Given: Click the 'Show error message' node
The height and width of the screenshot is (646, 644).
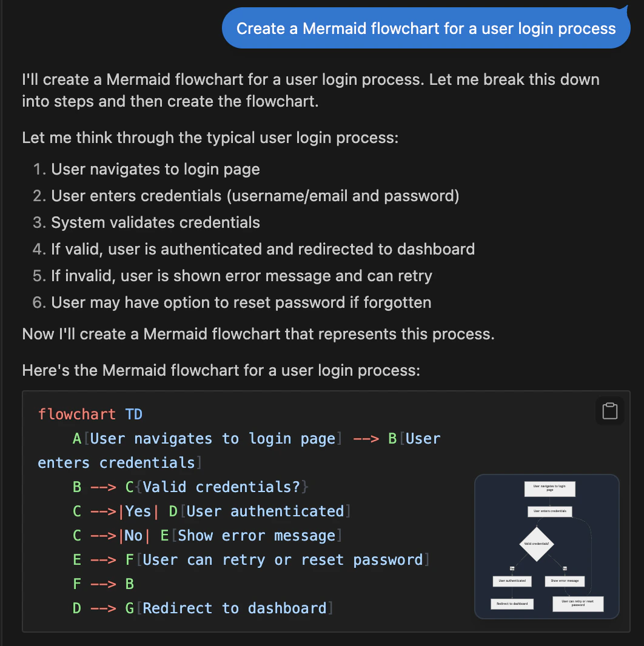Looking at the screenshot, I should (565, 581).
